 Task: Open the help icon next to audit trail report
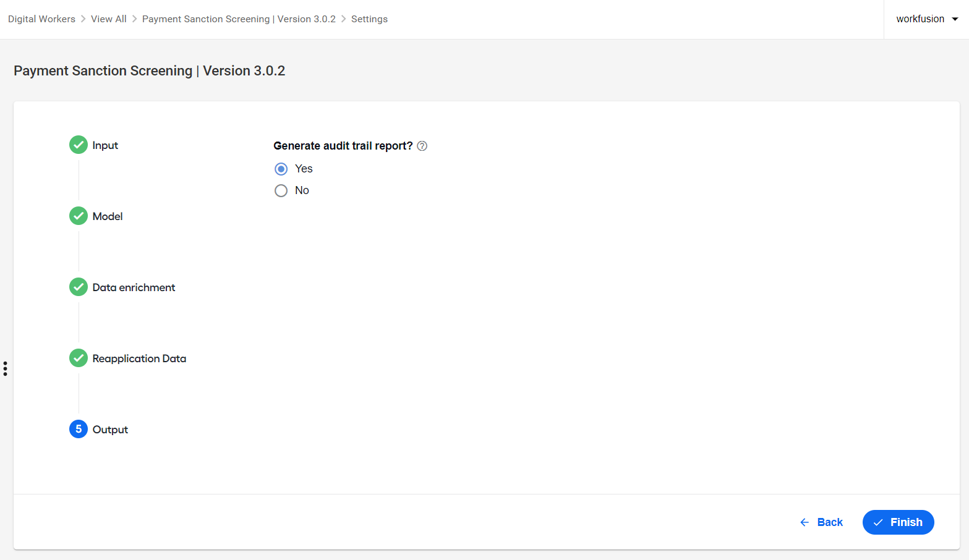[422, 146]
